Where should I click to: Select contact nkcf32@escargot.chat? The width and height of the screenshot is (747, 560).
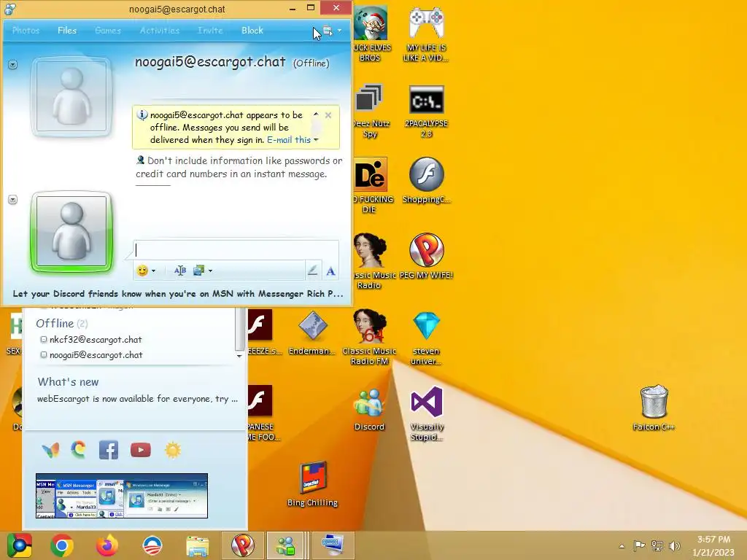click(x=96, y=340)
